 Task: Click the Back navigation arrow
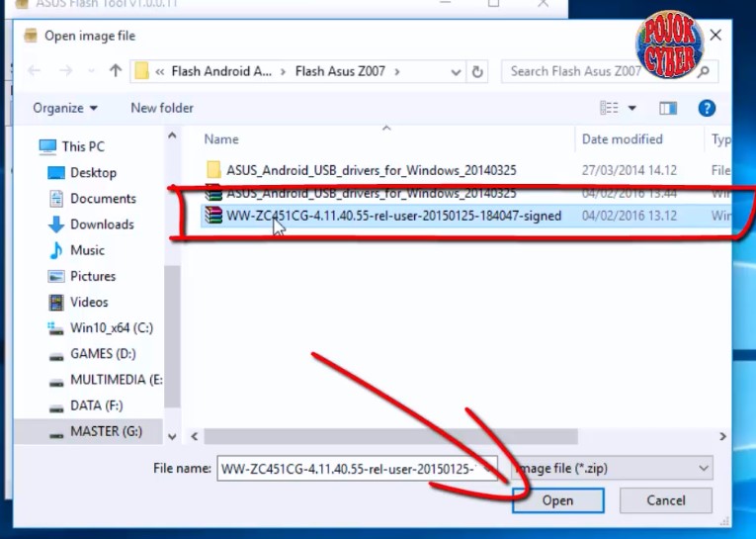[x=35, y=71]
